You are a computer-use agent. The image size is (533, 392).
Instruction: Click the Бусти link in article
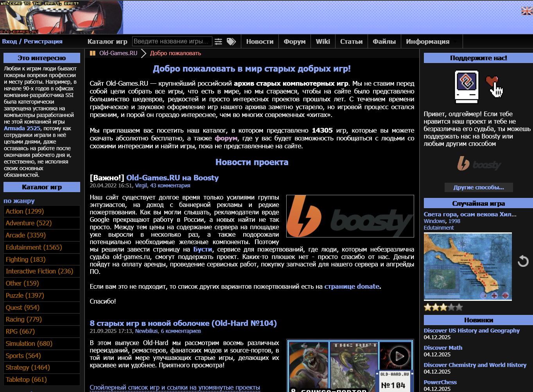pos(203,249)
